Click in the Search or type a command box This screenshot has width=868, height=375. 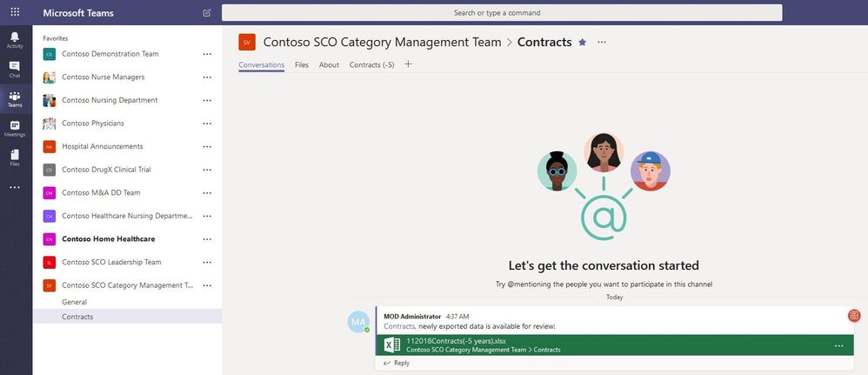coord(502,13)
